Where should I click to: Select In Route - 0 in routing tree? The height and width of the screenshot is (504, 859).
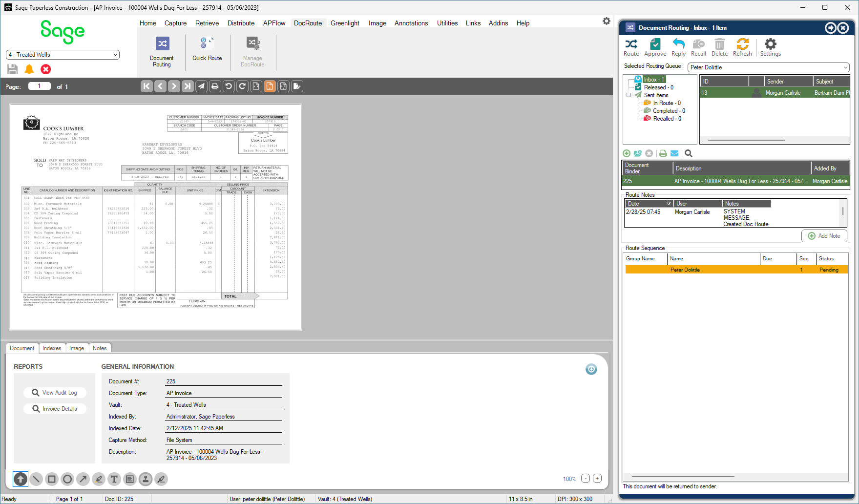click(667, 103)
